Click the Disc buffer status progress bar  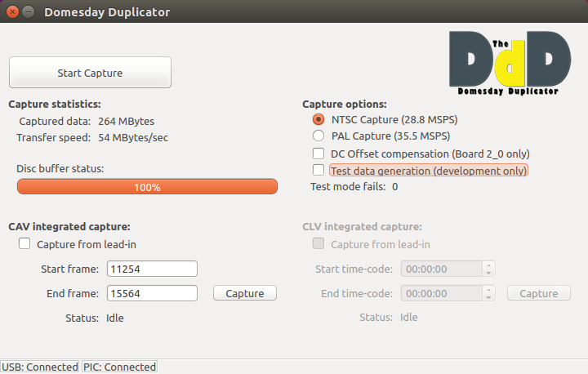click(147, 187)
